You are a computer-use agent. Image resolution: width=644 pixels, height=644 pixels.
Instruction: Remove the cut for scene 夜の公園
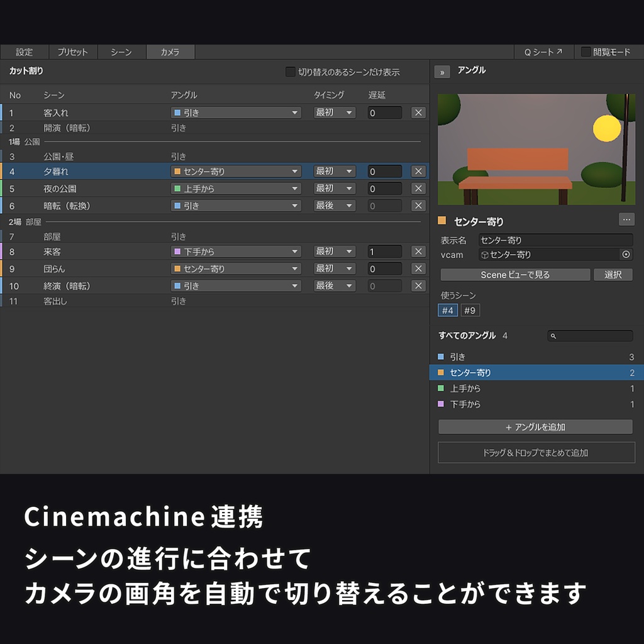click(418, 189)
